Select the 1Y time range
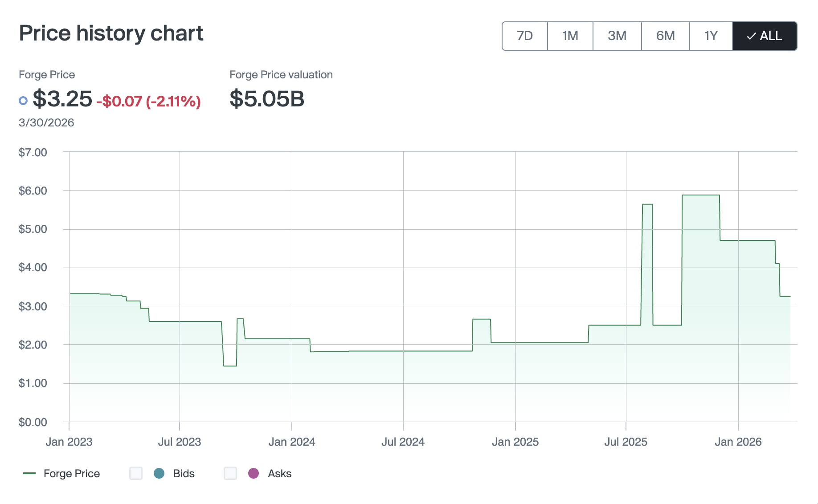818x504 pixels. (711, 36)
